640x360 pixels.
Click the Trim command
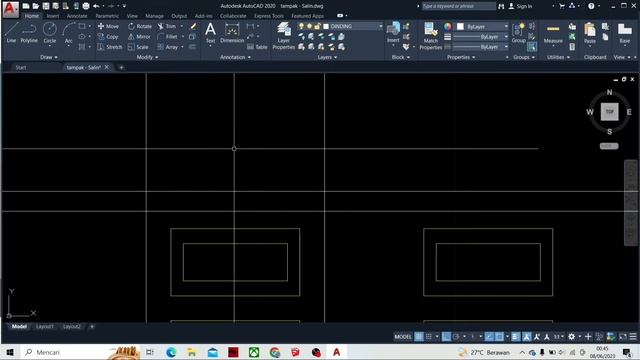(x=167, y=26)
